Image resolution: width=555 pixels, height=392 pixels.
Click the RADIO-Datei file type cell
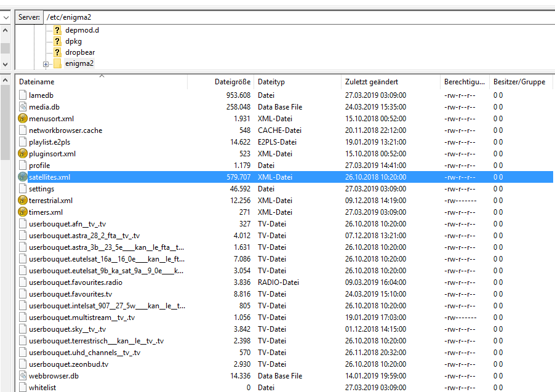[279, 282]
